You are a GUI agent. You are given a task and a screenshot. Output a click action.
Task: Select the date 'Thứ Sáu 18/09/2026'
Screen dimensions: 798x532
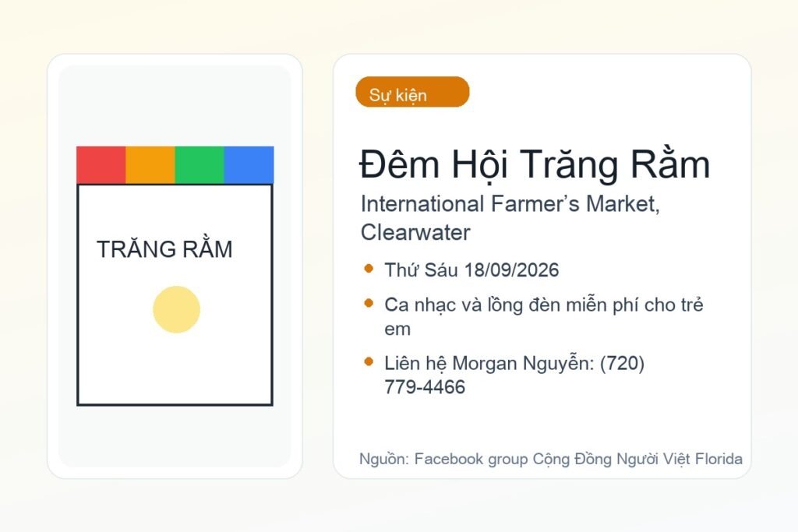[471, 270]
